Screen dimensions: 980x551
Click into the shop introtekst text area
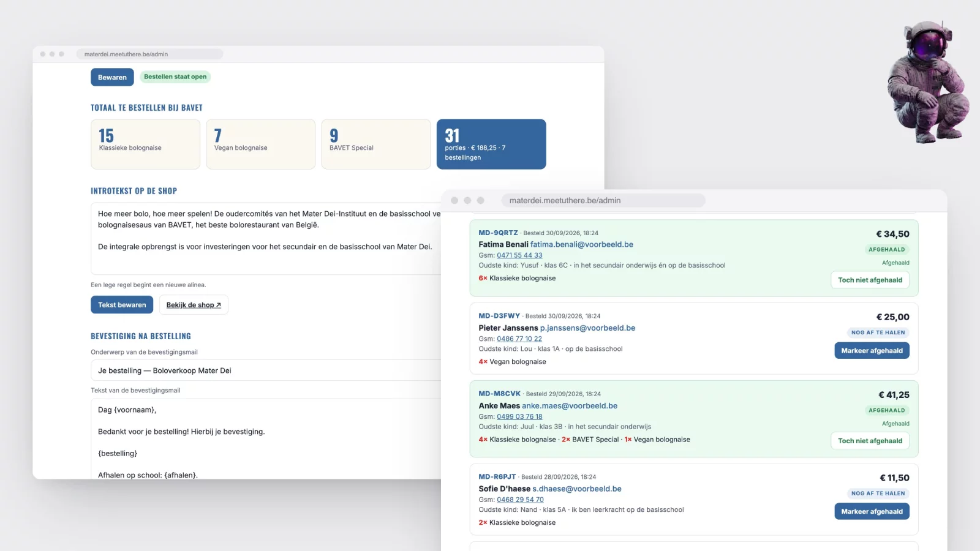(x=266, y=239)
